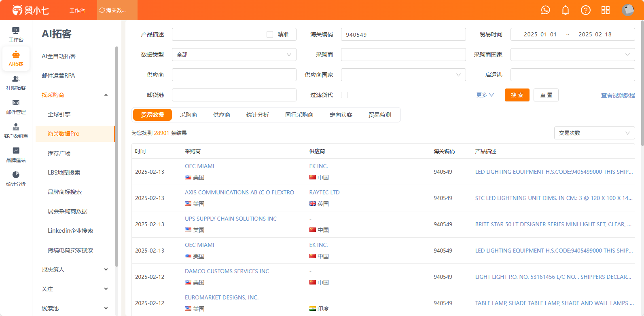
Task: Go to 工作台 in the left rail
Action: pyautogui.click(x=16, y=35)
